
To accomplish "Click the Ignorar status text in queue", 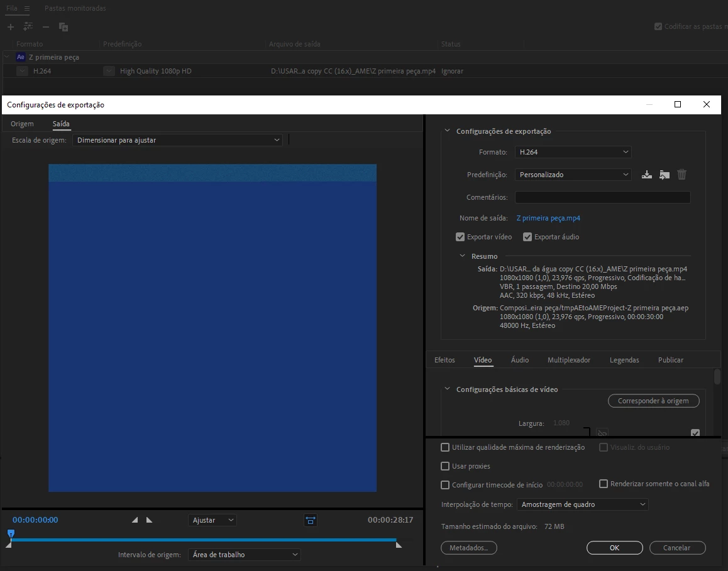I will click(x=452, y=71).
